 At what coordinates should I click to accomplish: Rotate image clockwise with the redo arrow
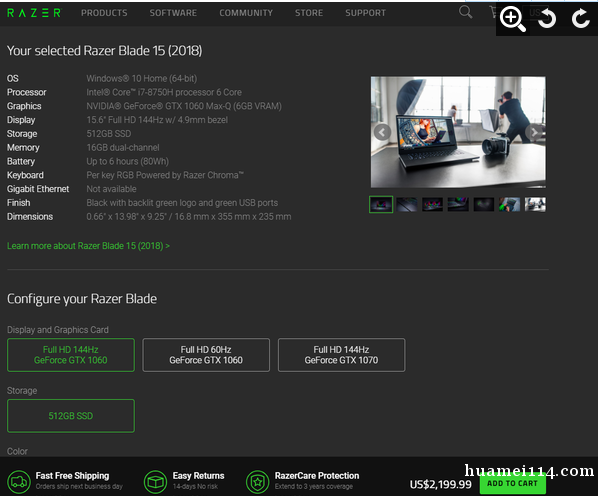point(580,18)
